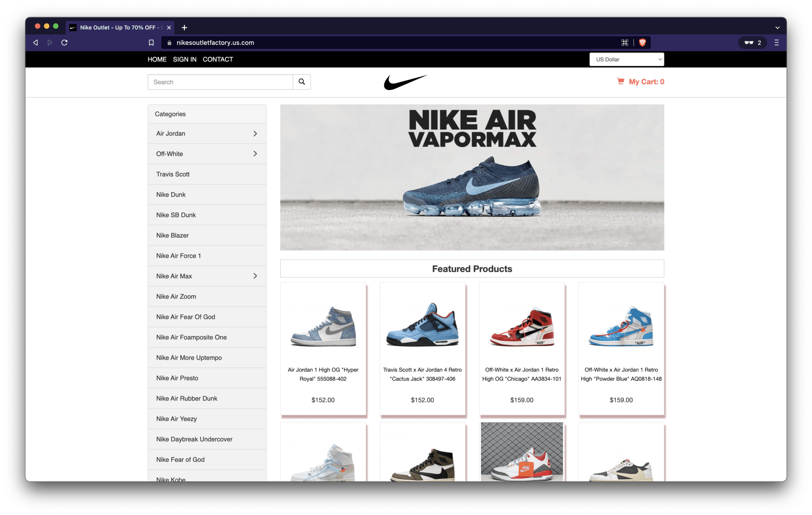
Task: Click the back navigation arrow
Action: (x=35, y=42)
